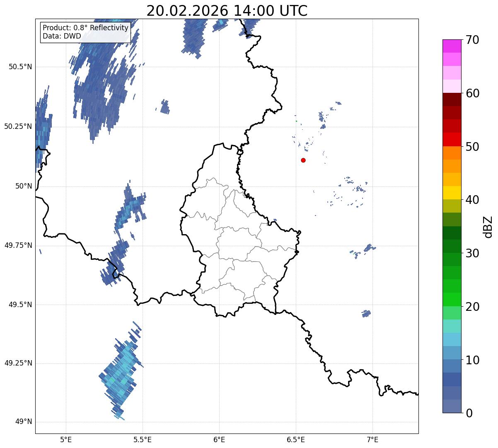
Task: Click the 'Product: 0.8° Reflectivity' text
Action: click(86, 28)
